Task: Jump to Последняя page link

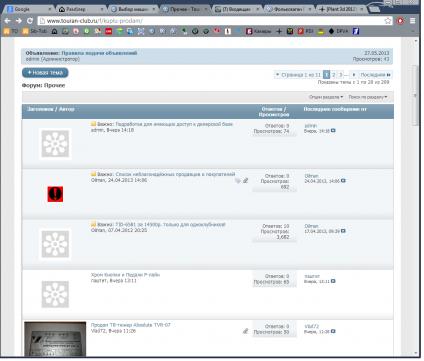Action: tap(375, 75)
